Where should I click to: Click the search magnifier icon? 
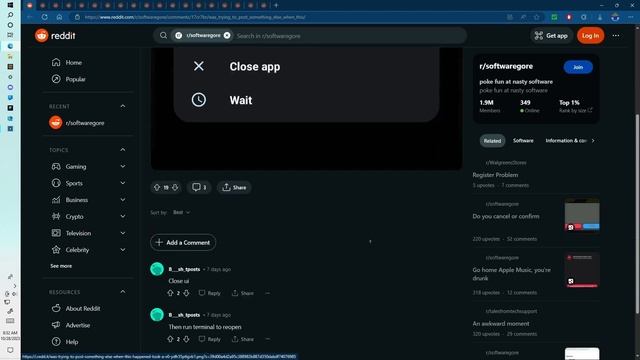tap(163, 36)
